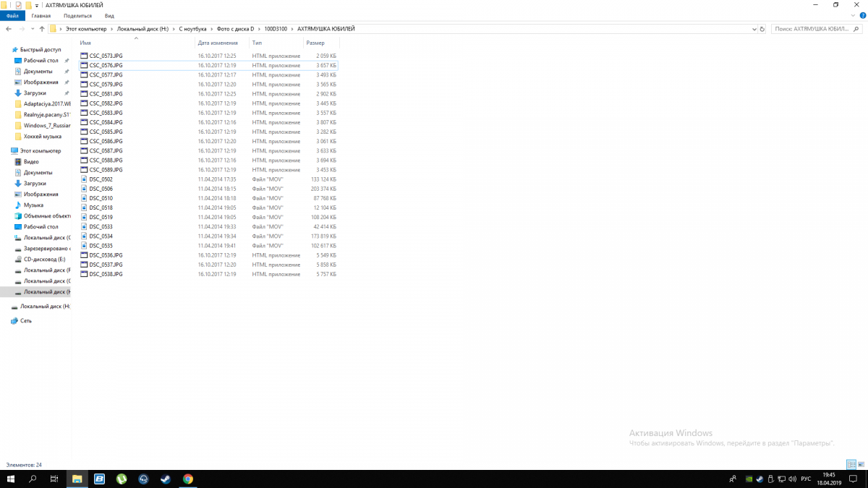Open the Файл ribbon tab
The image size is (868, 488).
coord(12,15)
